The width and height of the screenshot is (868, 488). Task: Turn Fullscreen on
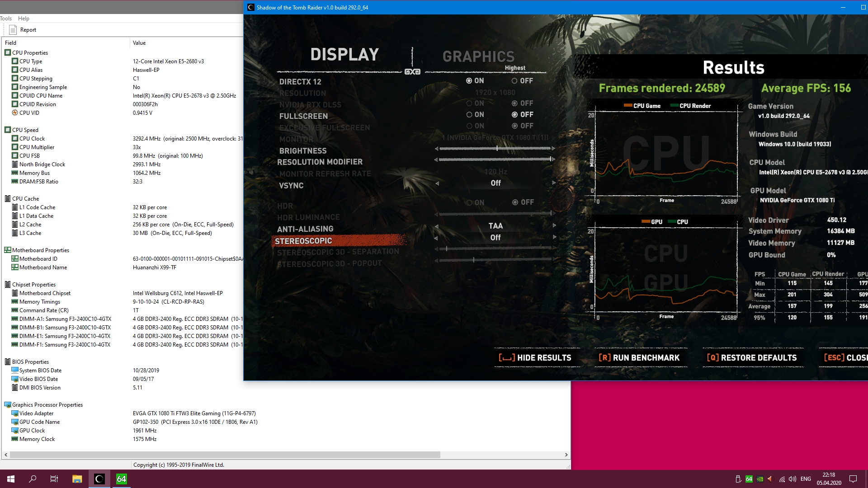(x=469, y=115)
